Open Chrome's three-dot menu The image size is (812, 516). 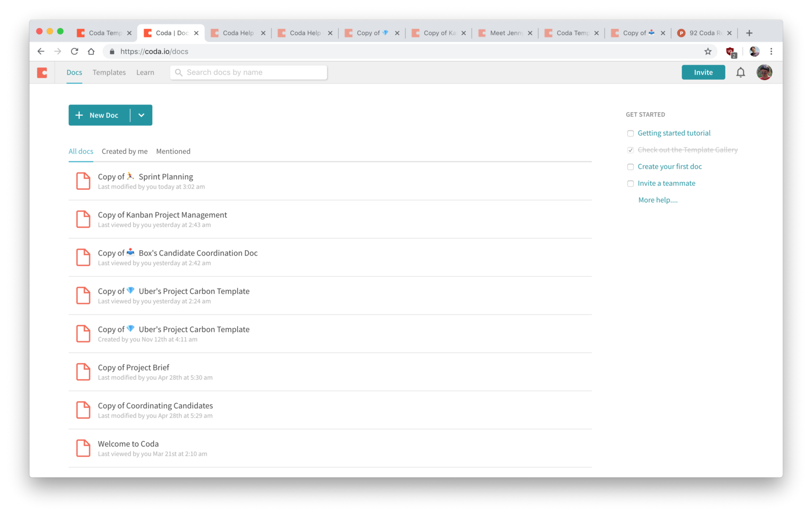click(771, 51)
